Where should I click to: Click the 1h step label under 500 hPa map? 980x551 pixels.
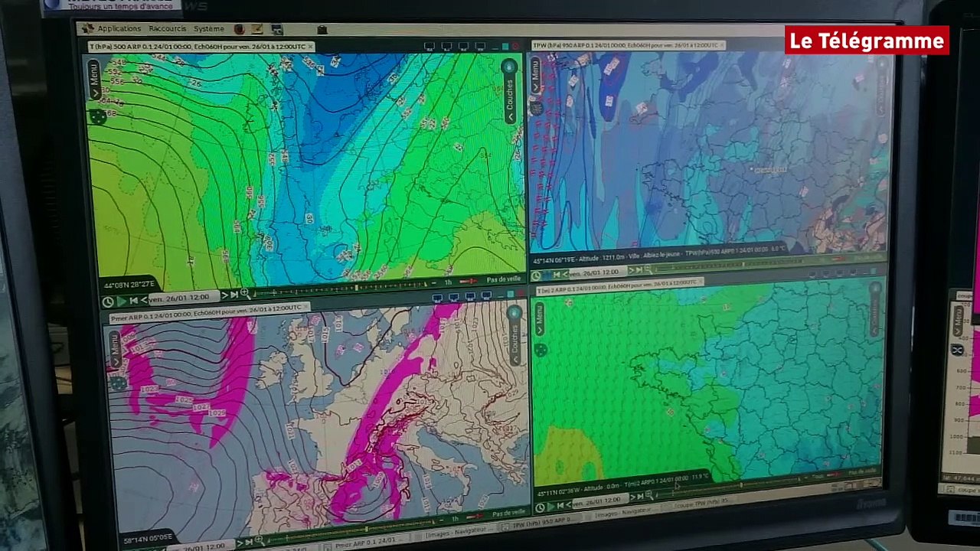448,282
